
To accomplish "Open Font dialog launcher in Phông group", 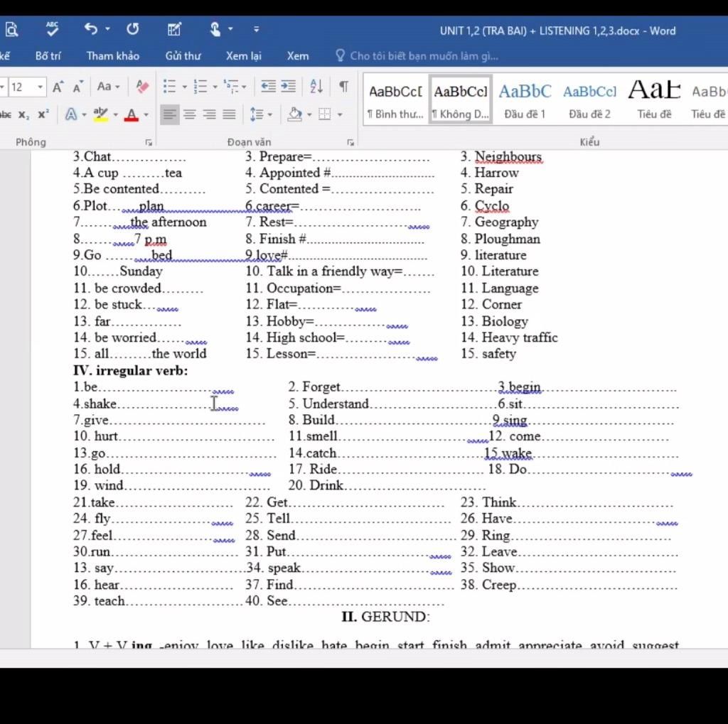I will coord(149,143).
